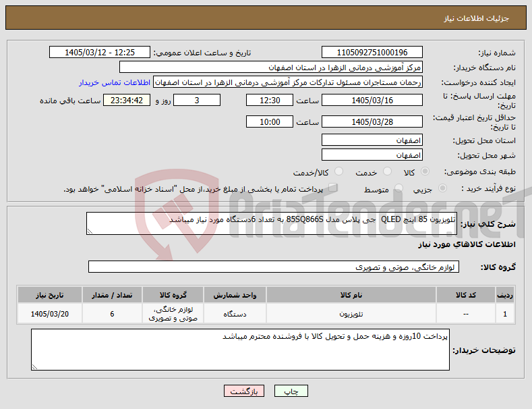
Task: Click the price validity time 10:00
Action: pyautogui.click(x=270, y=121)
